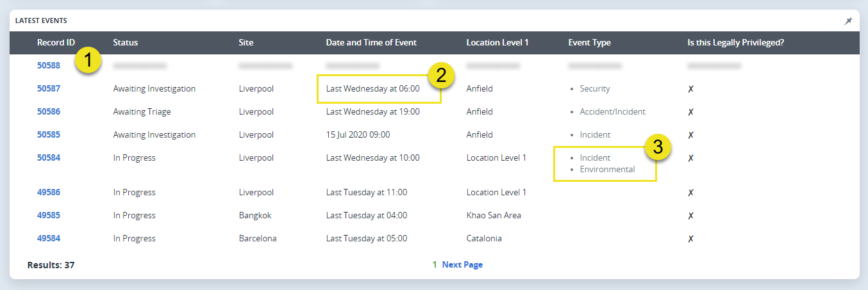Image resolution: width=868 pixels, height=290 pixels.
Task: Click the legally privileged X for record 50585
Action: pos(690,135)
